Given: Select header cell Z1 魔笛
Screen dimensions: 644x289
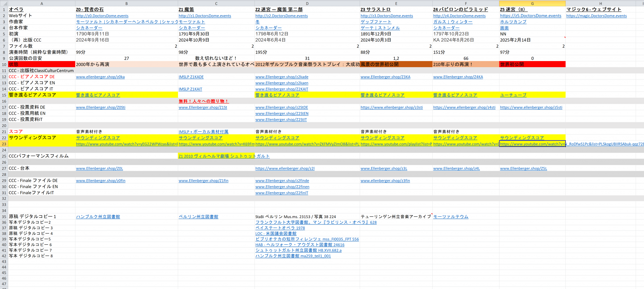Looking at the screenshot, I should pyautogui.click(x=216, y=9).
